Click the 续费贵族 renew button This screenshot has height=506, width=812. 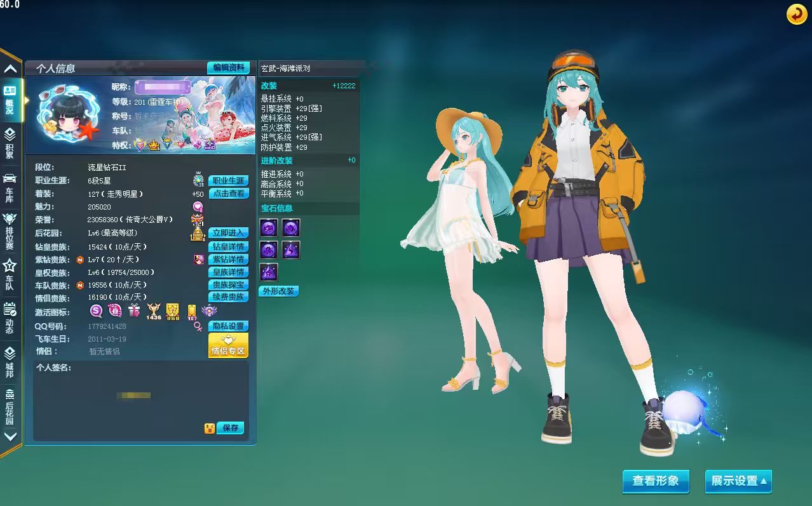click(228, 296)
